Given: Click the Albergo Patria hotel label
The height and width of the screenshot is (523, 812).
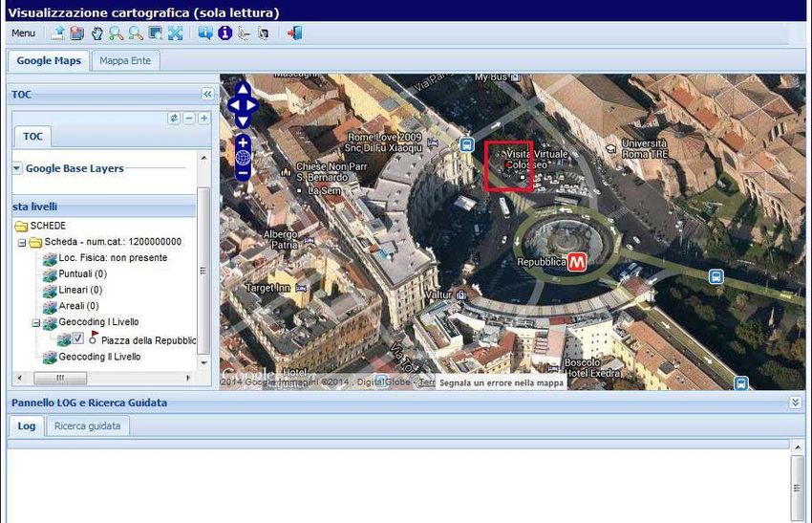Looking at the screenshot, I should 281,239.
